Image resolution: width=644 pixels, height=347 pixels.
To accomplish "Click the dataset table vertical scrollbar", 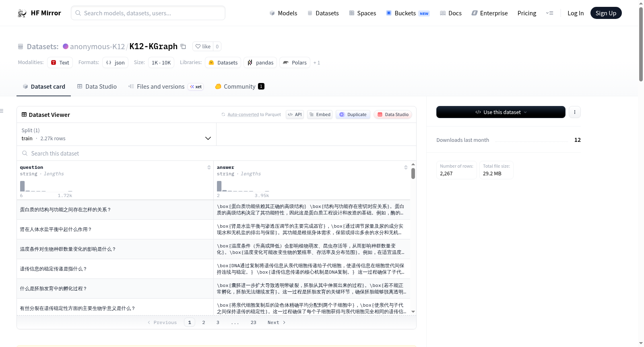I will coord(413,174).
